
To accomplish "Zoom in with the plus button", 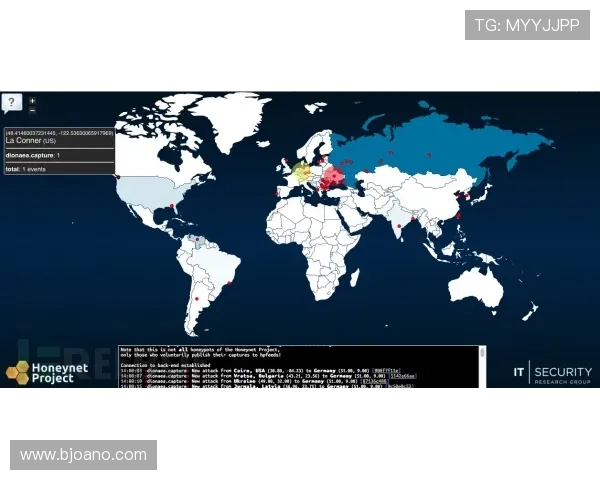I will (x=32, y=100).
